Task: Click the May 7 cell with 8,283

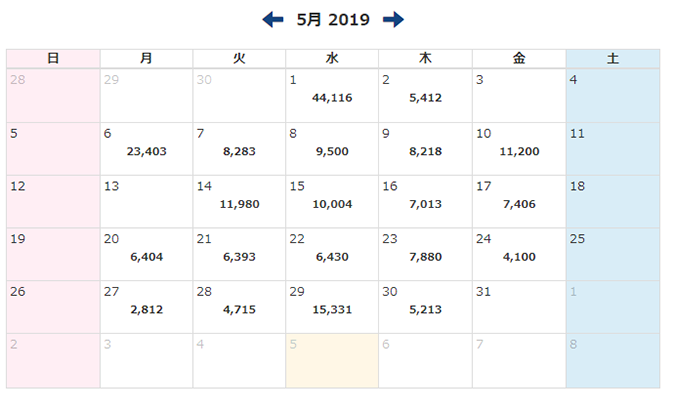Action: click(x=239, y=149)
